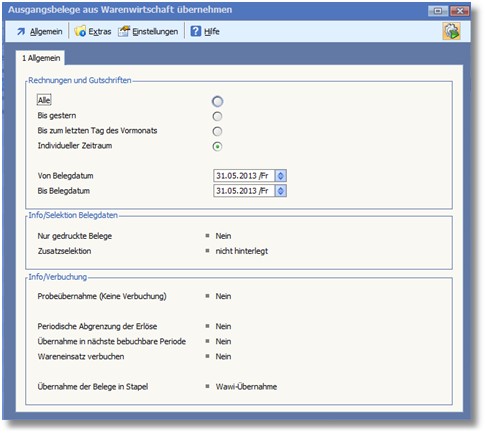Click the Einstellungen settings icon
The width and height of the screenshot is (485, 434).
(x=124, y=31)
